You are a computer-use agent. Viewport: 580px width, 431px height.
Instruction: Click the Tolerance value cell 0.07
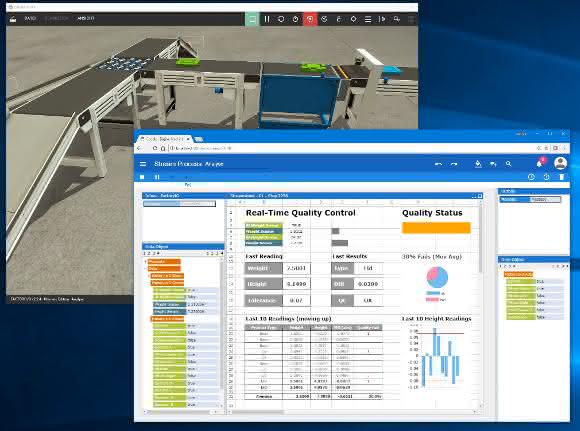tap(296, 300)
